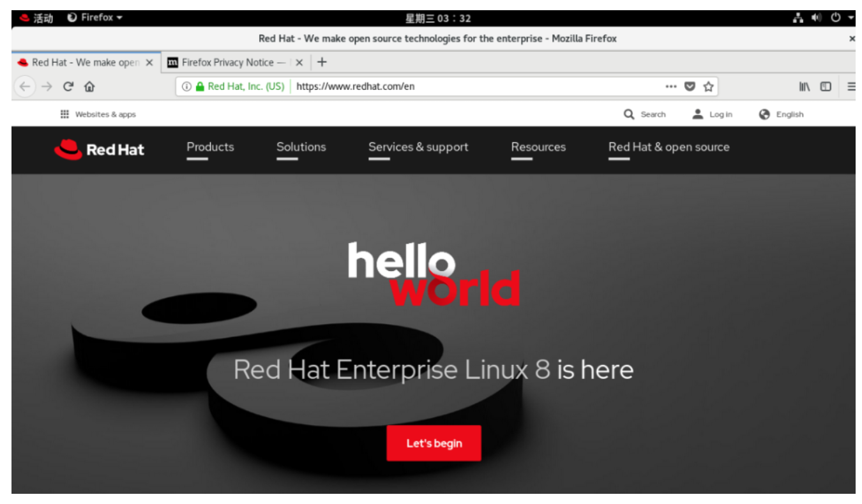Image resolution: width=862 pixels, height=504 pixels.
Task: Toggle the sidebar view icon
Action: pyautogui.click(x=826, y=87)
